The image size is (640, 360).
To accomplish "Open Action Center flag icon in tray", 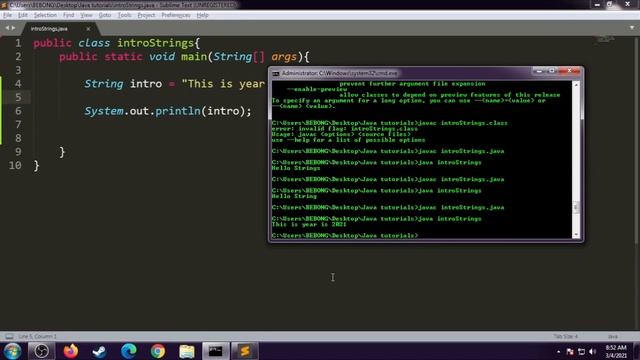I will click(x=570, y=351).
